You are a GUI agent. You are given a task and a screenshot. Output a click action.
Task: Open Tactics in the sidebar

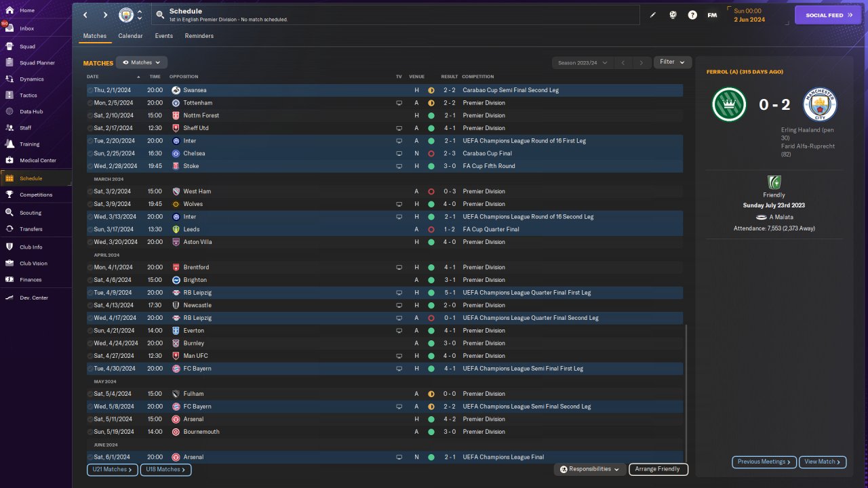tap(36, 96)
